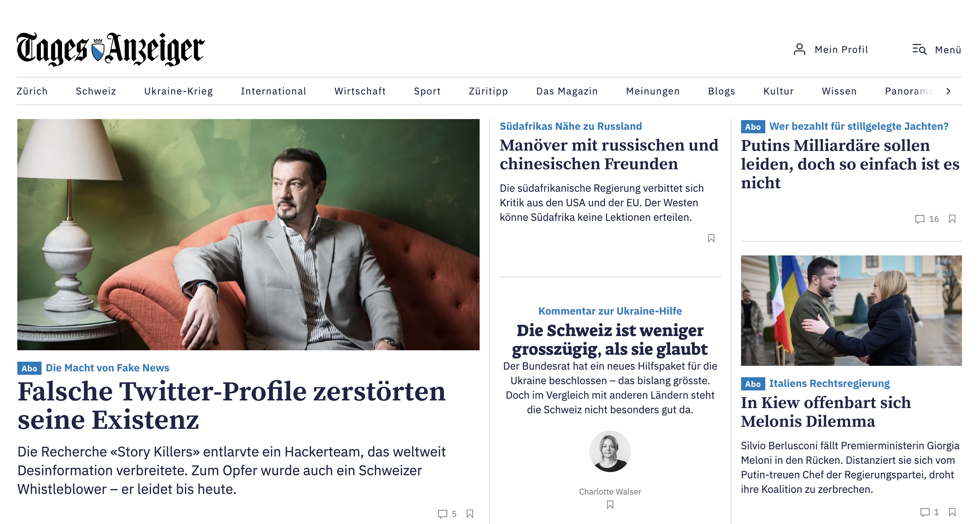Select the Ukraine-Krieg section

(x=178, y=91)
